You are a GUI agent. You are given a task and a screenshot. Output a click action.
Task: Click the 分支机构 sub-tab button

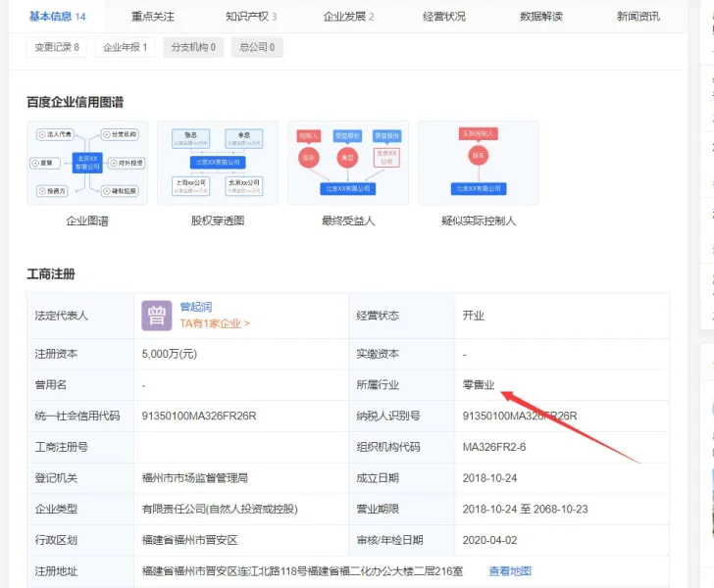[x=193, y=47]
